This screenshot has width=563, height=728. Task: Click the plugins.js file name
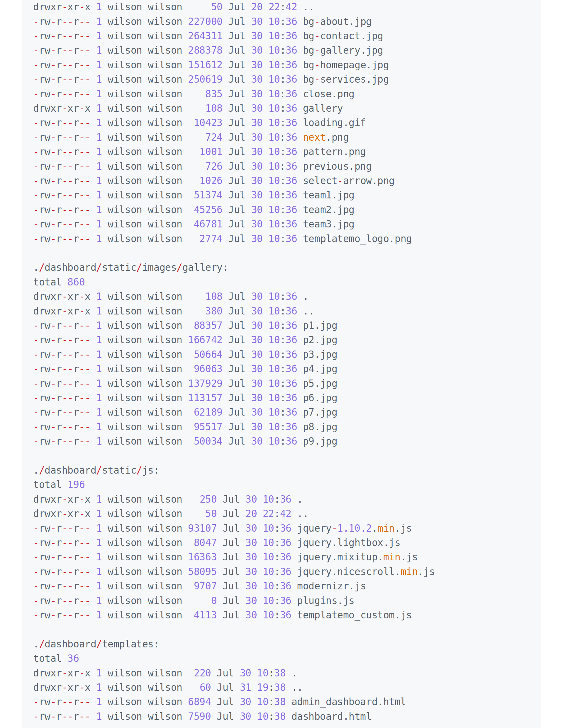pyautogui.click(x=325, y=601)
